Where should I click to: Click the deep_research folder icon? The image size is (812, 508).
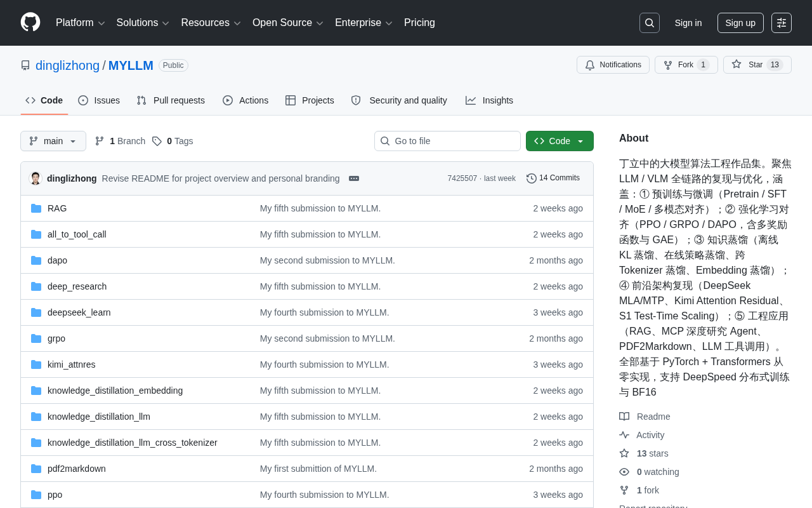tap(36, 286)
